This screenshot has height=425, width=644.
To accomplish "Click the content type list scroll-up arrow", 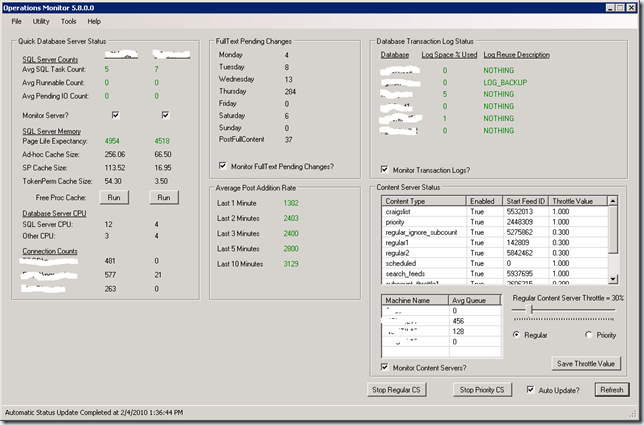I will (x=613, y=201).
